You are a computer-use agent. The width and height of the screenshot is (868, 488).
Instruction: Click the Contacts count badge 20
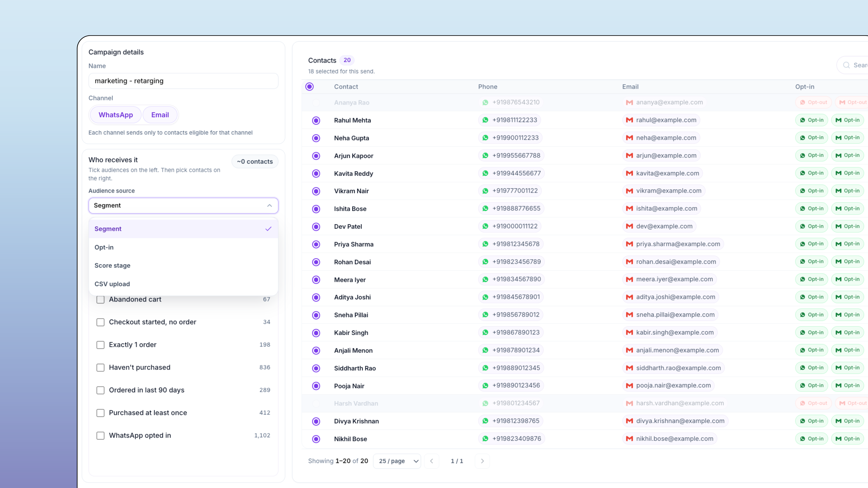(347, 60)
